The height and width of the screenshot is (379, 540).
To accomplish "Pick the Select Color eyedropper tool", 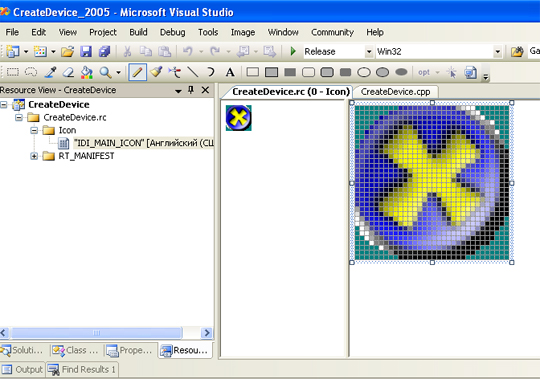I will [50, 72].
